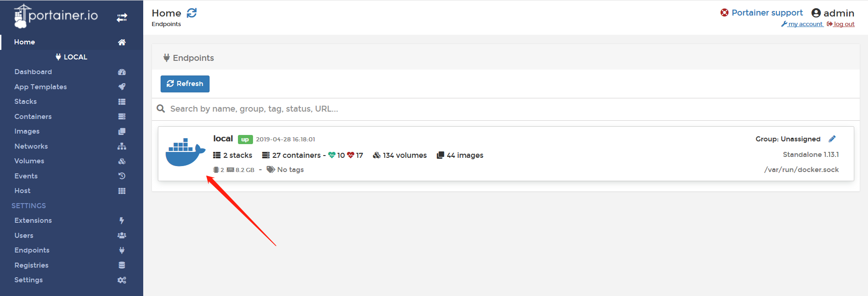
Task: Click the log out link
Action: [841, 24]
